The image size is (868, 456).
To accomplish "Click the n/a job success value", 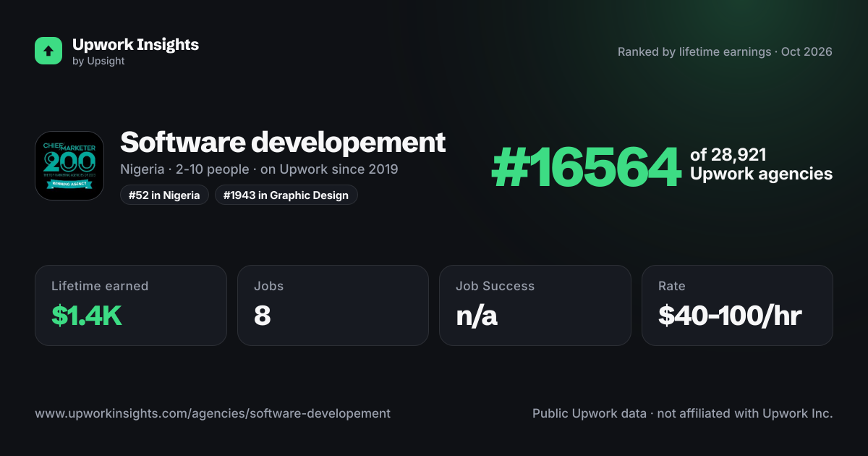I will (477, 316).
